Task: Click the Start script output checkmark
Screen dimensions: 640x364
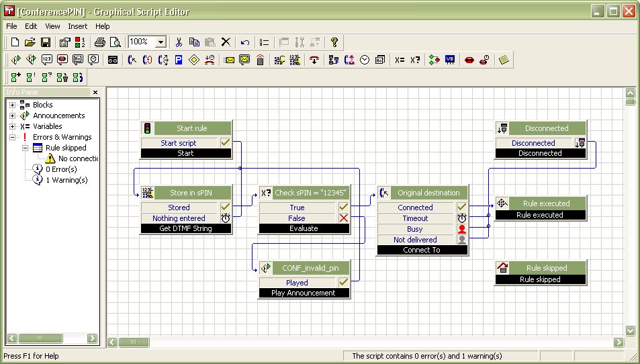Action: (x=225, y=142)
